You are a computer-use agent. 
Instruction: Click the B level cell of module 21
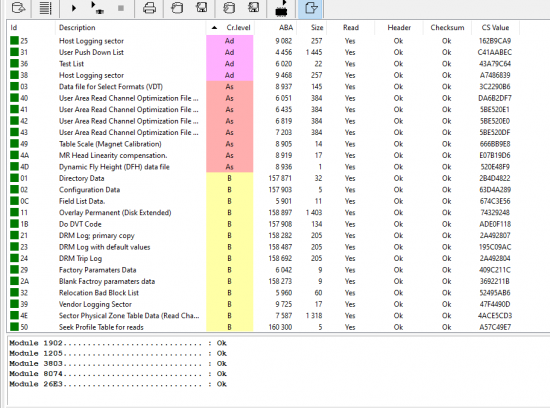[229, 235]
